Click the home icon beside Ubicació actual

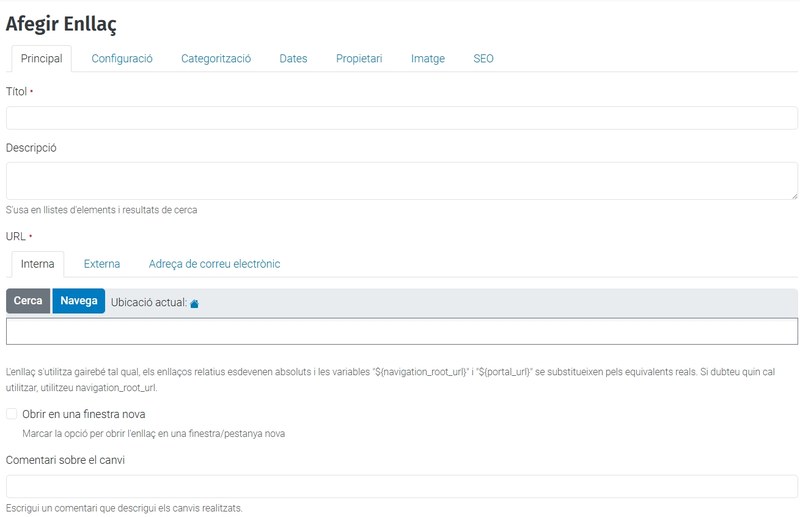[194, 303]
